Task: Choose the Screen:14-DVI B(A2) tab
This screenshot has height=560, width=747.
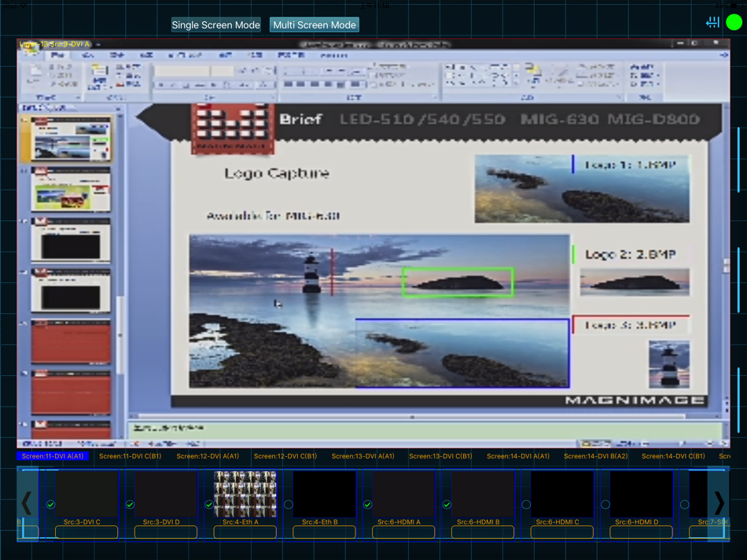Action: [595, 456]
